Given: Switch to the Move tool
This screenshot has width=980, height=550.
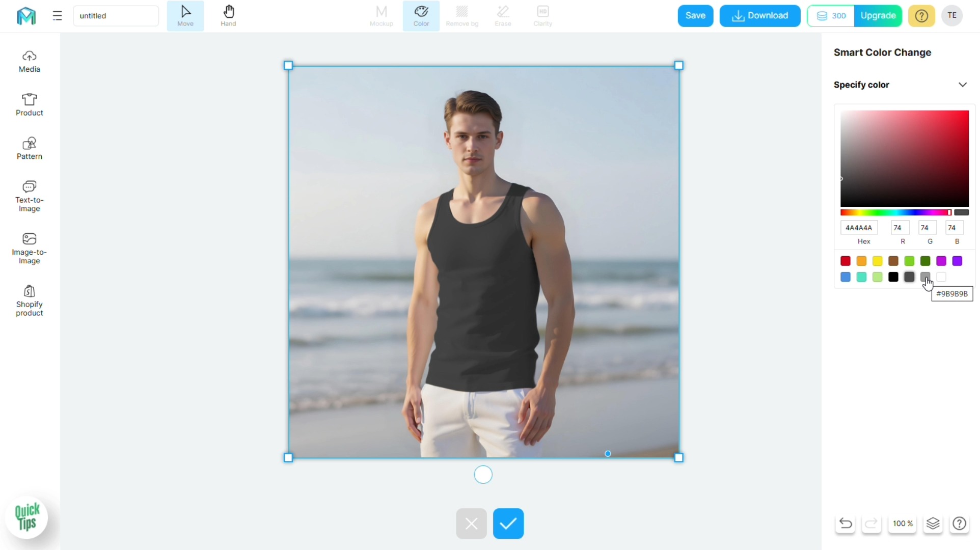Looking at the screenshot, I should (185, 16).
